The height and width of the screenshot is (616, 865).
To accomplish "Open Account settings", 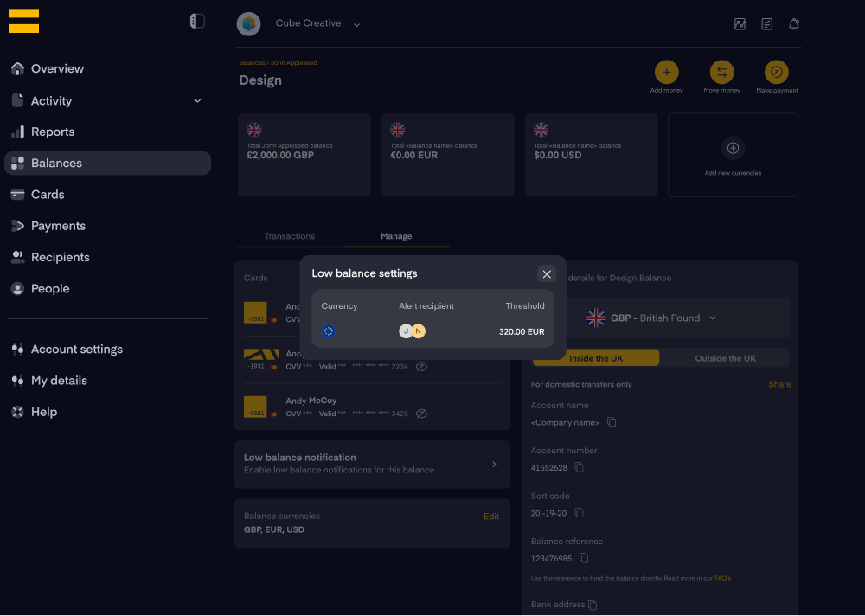I will [x=77, y=350].
